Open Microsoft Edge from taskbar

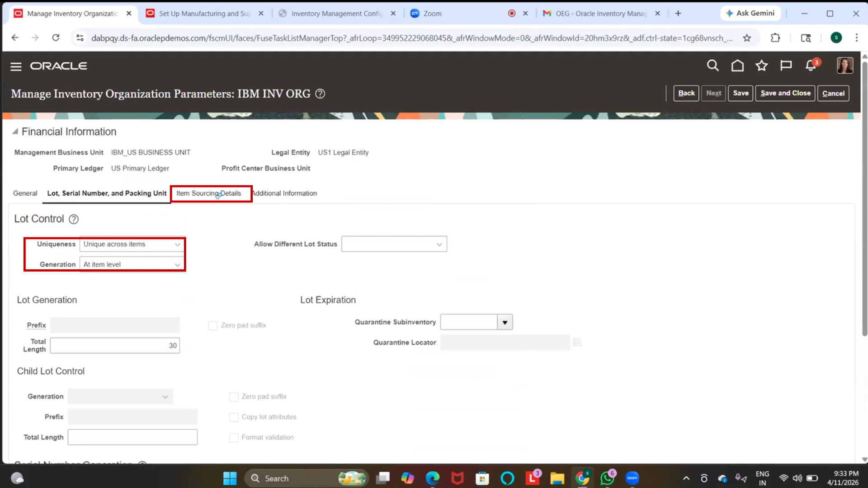tap(433, 478)
